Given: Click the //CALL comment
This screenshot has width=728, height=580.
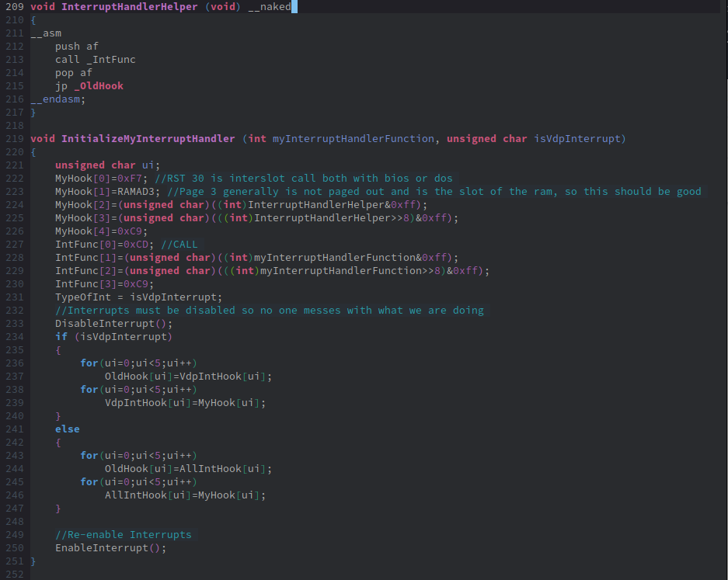Looking at the screenshot, I should pyautogui.click(x=179, y=245).
